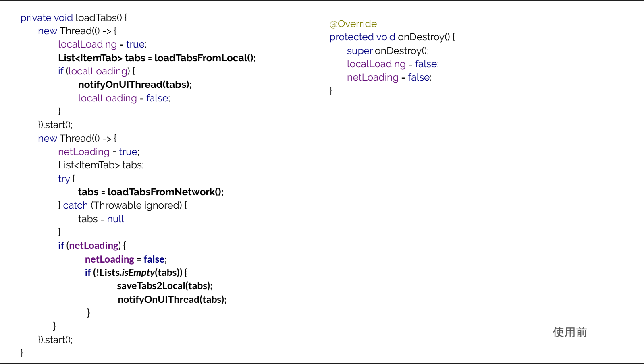This screenshot has width=644, height=364.
Task: Click 'notifyOnUIThread(tabs);' after saveTabs2Local
Action: coord(172,300)
